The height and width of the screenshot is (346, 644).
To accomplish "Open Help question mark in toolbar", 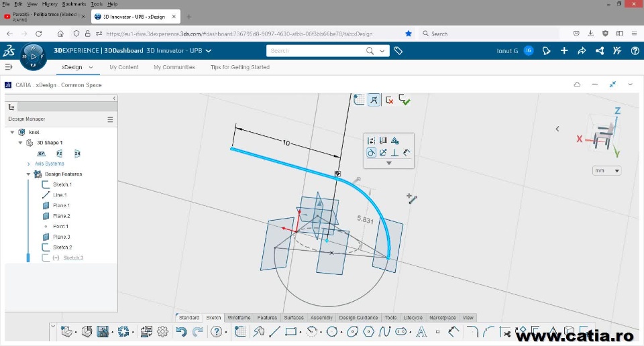I will coord(216,332).
